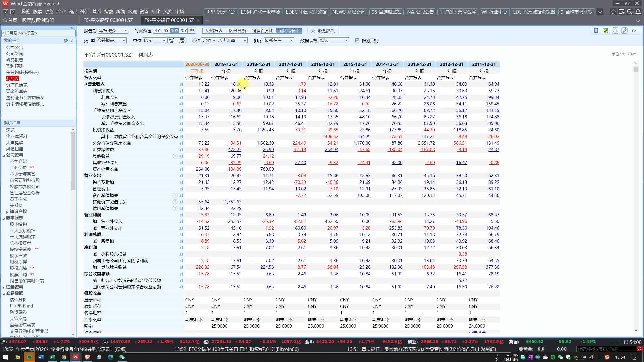This screenshot has height=362, width=644.
Task: Open 资产负债表 in sidebar
Action: point(17,85)
